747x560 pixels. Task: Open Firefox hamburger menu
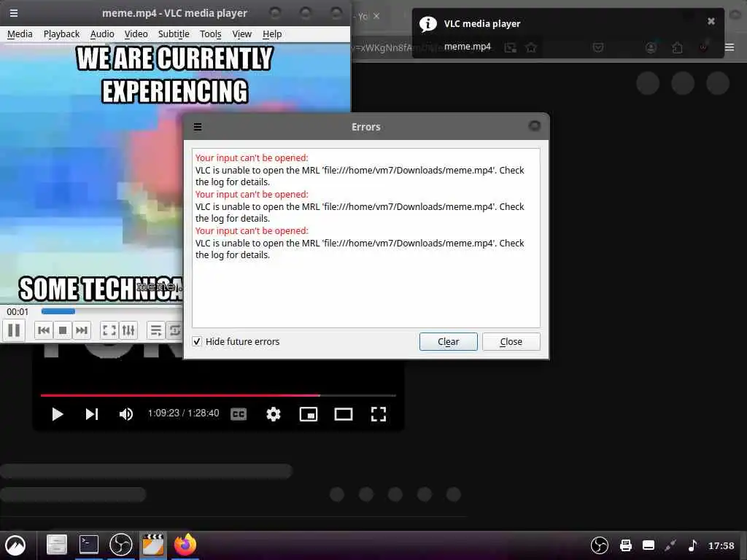tap(729, 47)
